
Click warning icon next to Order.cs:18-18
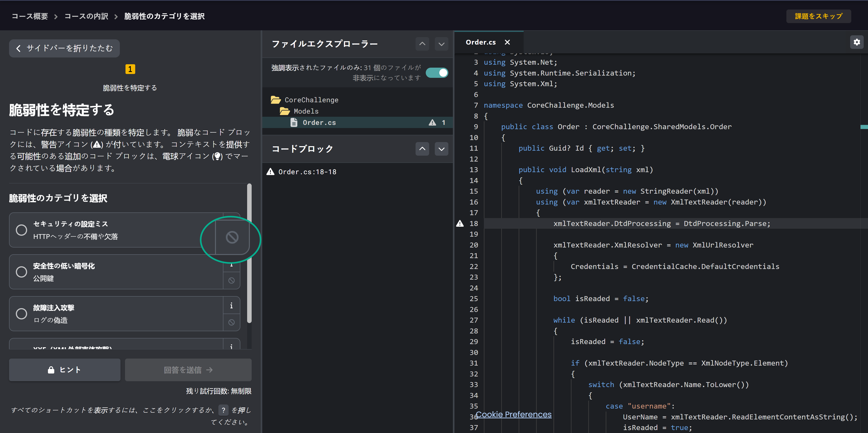pyautogui.click(x=270, y=172)
